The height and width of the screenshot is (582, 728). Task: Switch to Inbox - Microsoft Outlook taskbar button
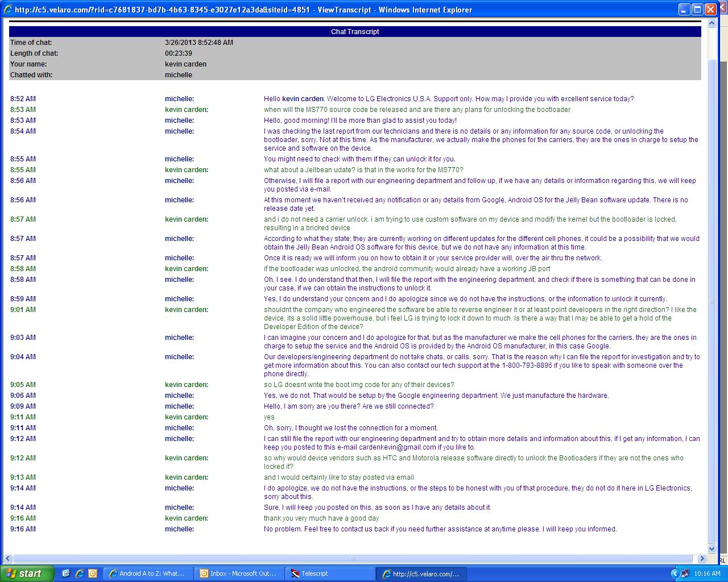(239, 573)
